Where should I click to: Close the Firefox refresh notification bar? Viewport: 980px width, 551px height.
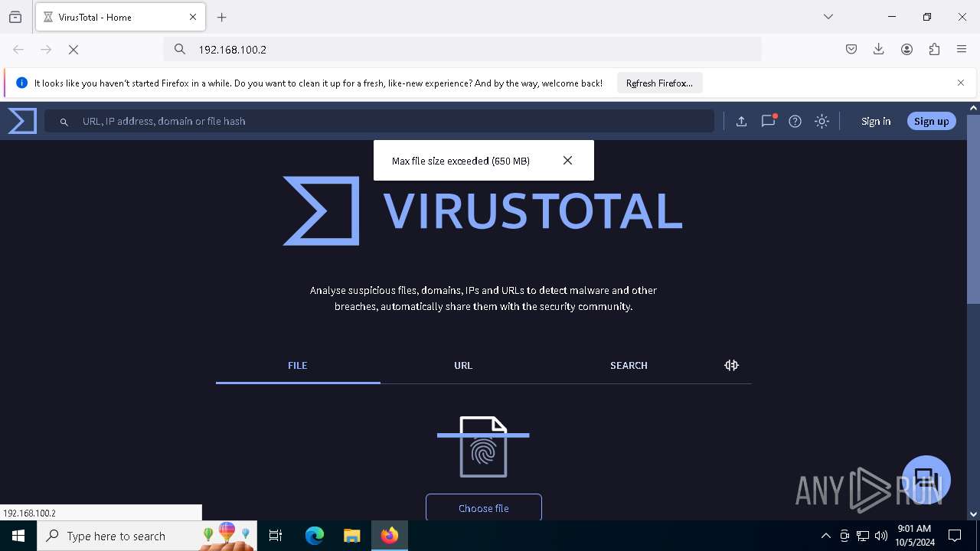click(961, 83)
